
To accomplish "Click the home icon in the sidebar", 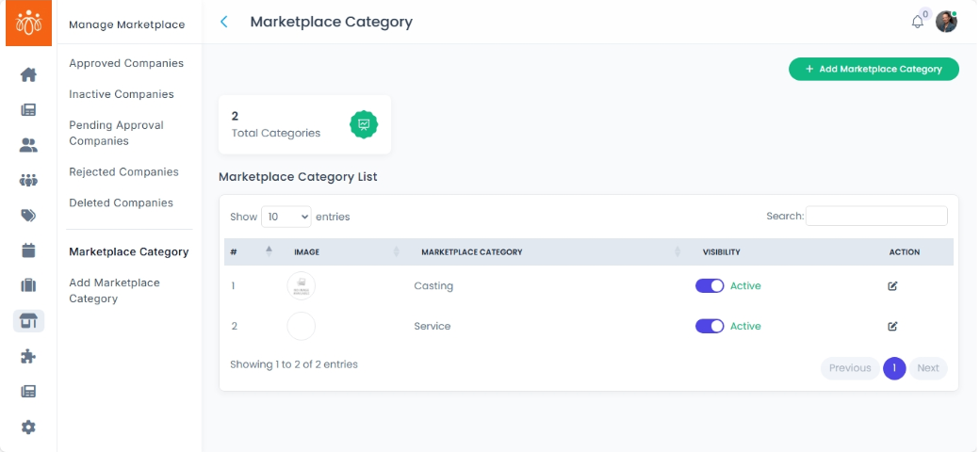I will [x=28, y=74].
